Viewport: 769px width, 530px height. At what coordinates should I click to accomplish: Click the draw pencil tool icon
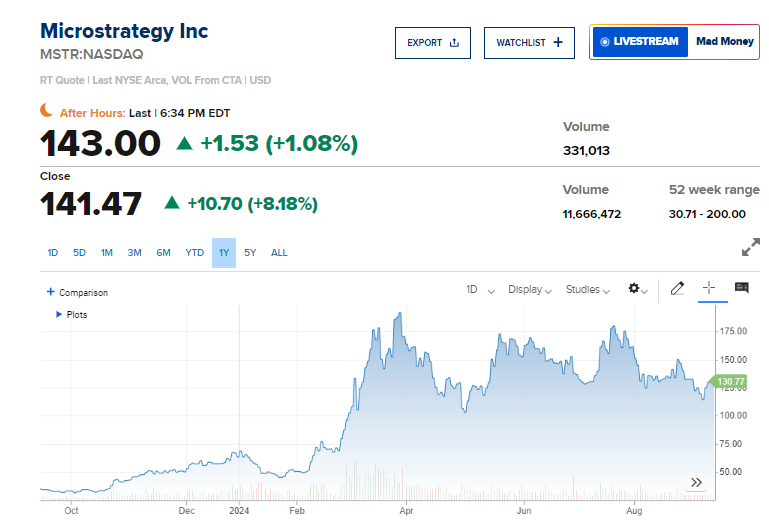click(x=677, y=289)
